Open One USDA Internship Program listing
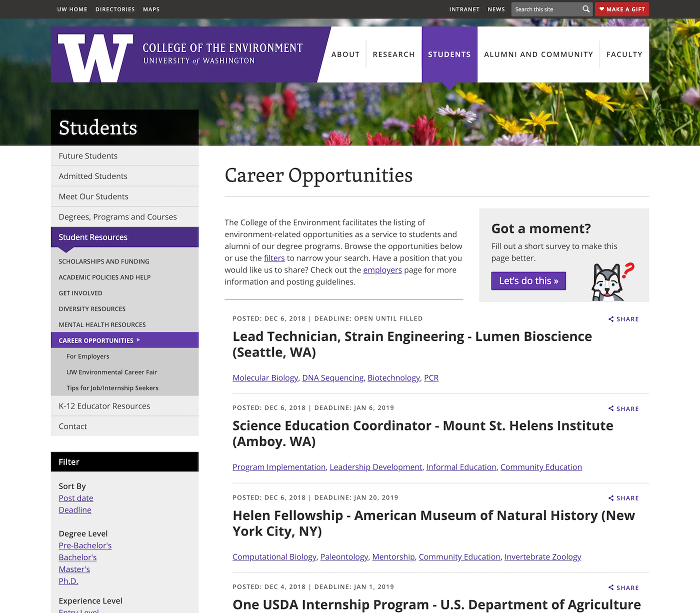 point(436,604)
